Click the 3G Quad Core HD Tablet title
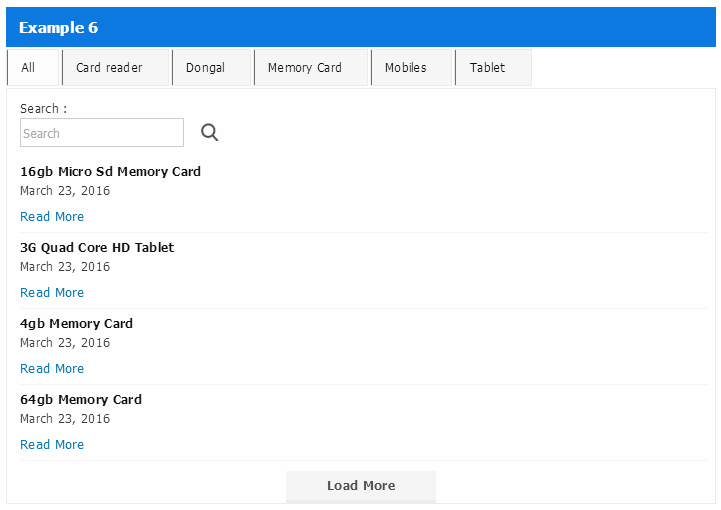 coord(97,247)
